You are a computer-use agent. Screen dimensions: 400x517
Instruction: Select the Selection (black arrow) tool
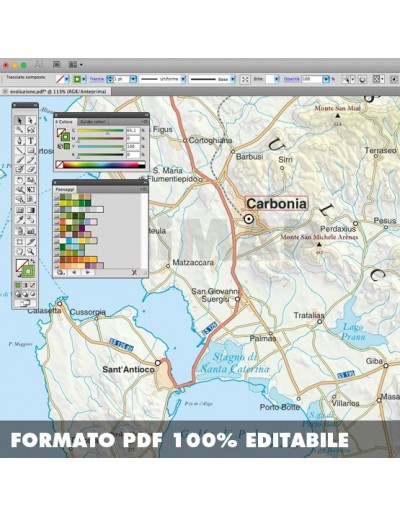tap(20, 120)
